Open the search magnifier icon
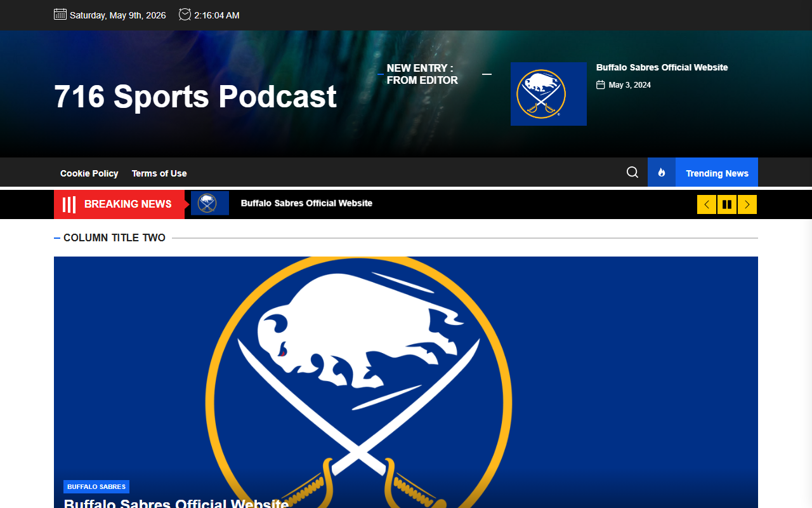 632,172
